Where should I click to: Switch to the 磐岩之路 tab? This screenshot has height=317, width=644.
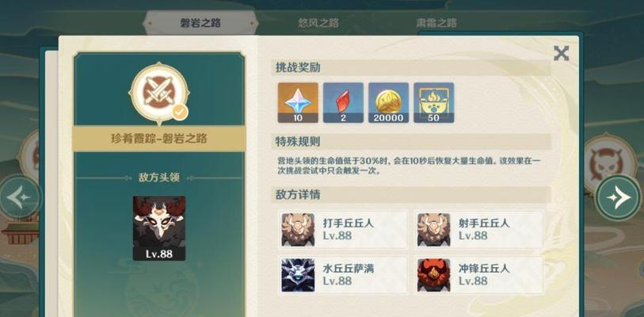click(x=200, y=23)
